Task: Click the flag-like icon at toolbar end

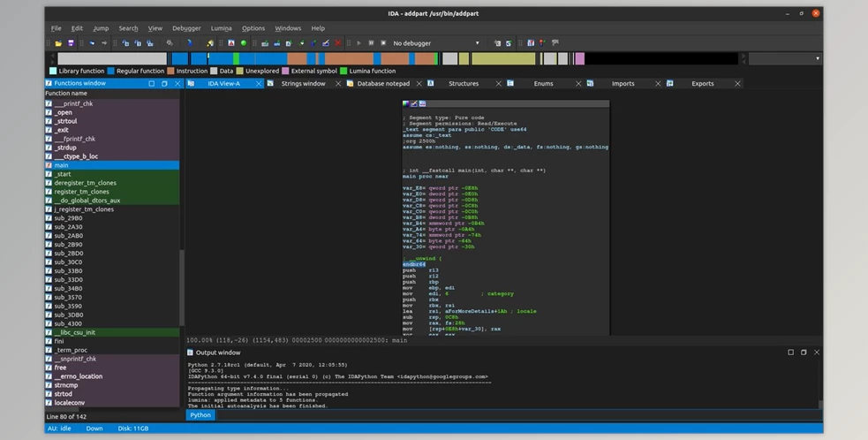Action: click(x=555, y=43)
